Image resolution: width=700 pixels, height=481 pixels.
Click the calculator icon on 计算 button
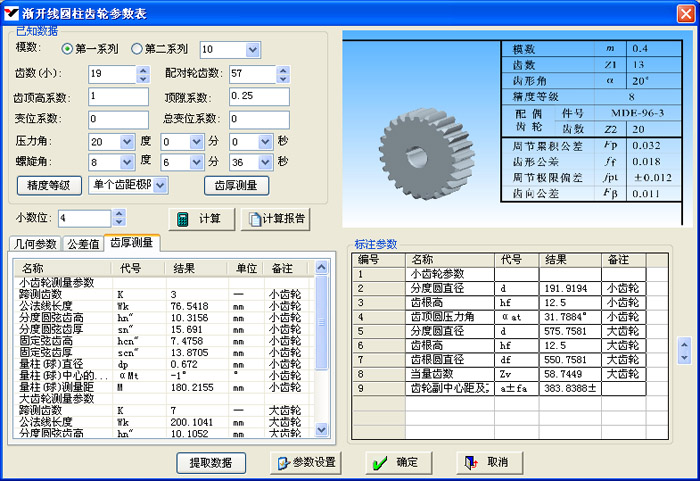point(182,218)
